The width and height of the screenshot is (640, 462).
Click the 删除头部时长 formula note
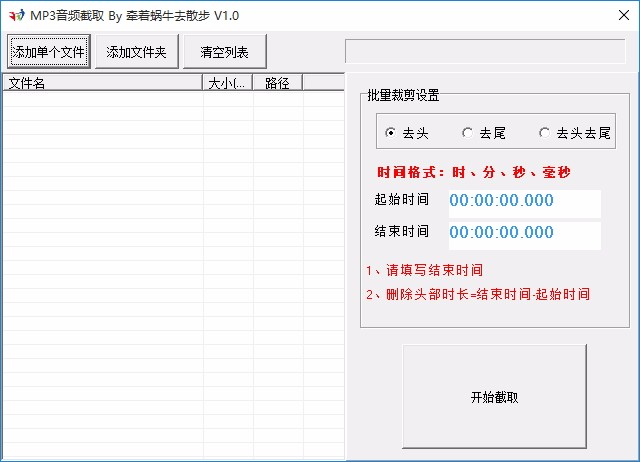(478, 294)
